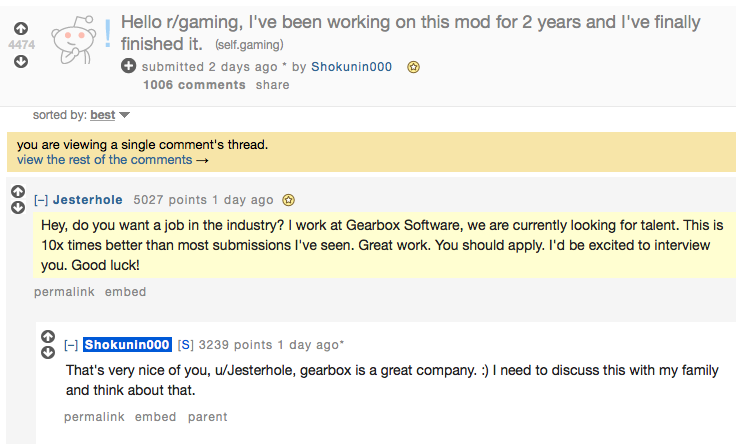Collapse Jesterhole's comment thread
The width and height of the screenshot is (736, 444).
click(x=41, y=200)
